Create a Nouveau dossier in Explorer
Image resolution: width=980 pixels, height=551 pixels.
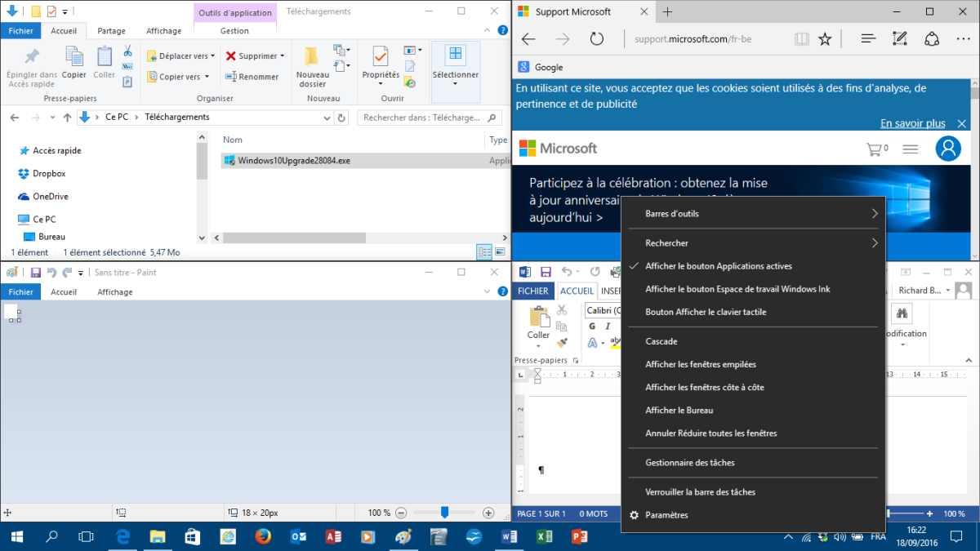pos(312,67)
